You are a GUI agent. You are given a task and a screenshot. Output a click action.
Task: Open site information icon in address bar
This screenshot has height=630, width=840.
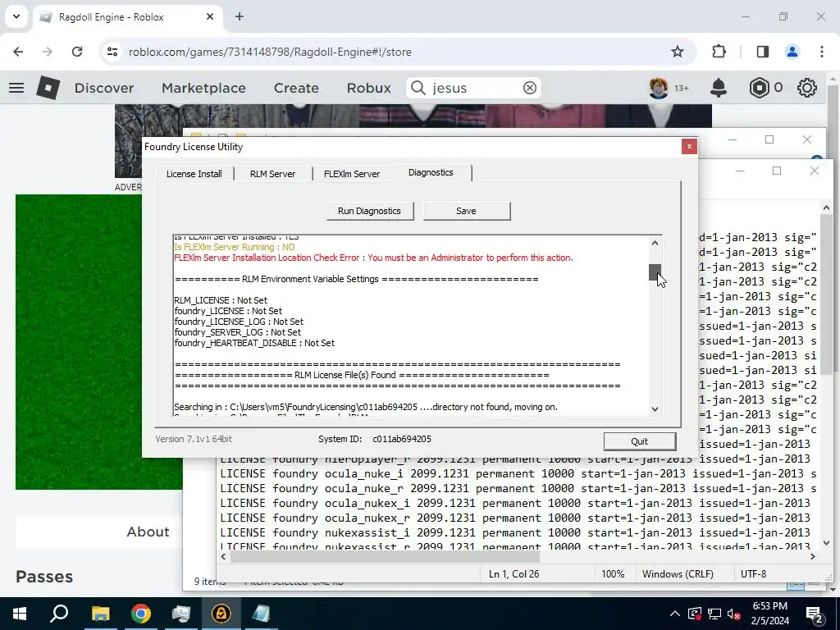coord(112,52)
